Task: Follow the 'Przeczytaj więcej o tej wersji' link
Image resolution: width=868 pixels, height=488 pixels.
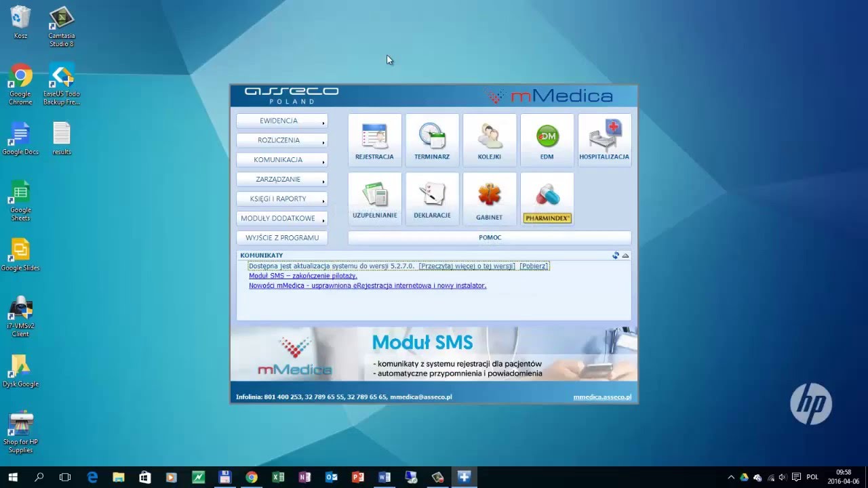Action: (x=467, y=266)
